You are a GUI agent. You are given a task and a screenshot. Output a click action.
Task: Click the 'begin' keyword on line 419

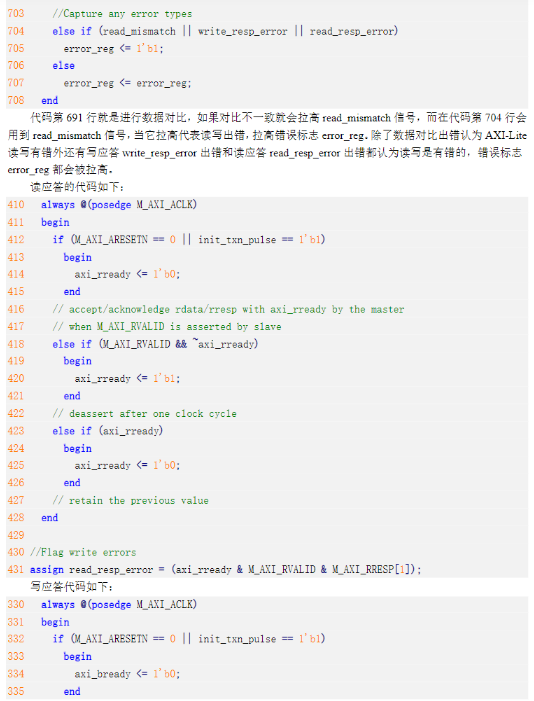tap(77, 361)
